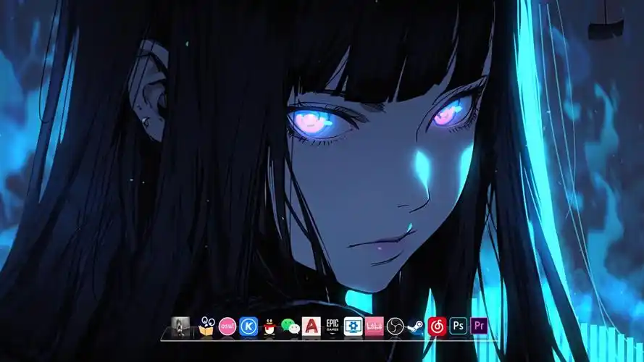The image size is (644, 362).
Task: Open the Steam icon in the dock
Action: (416, 327)
